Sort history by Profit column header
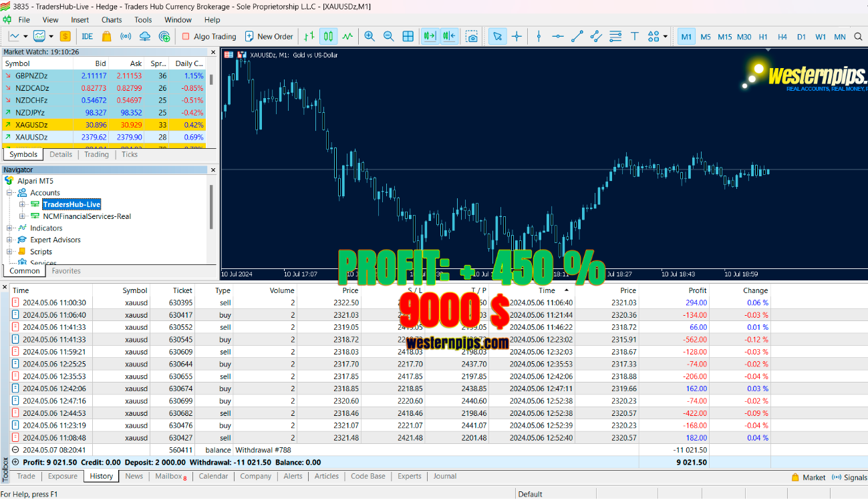 (674, 290)
